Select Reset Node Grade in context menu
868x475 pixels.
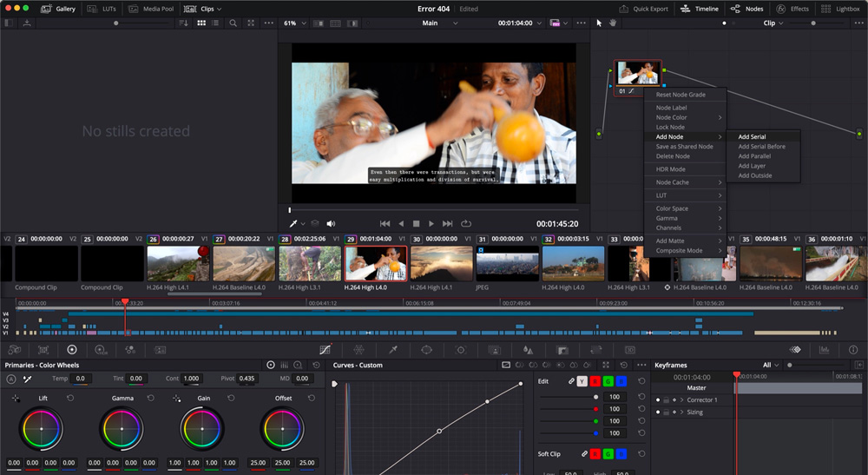tap(681, 95)
